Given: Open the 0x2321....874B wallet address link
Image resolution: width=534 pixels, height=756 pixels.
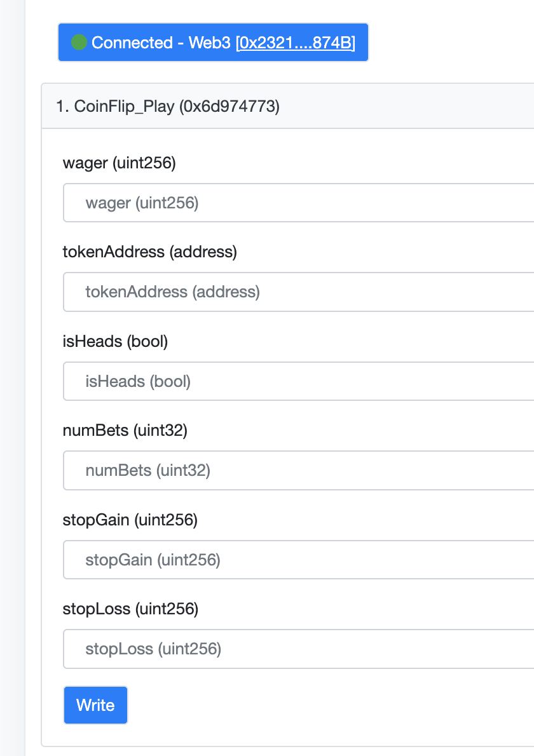Looking at the screenshot, I should (x=296, y=43).
